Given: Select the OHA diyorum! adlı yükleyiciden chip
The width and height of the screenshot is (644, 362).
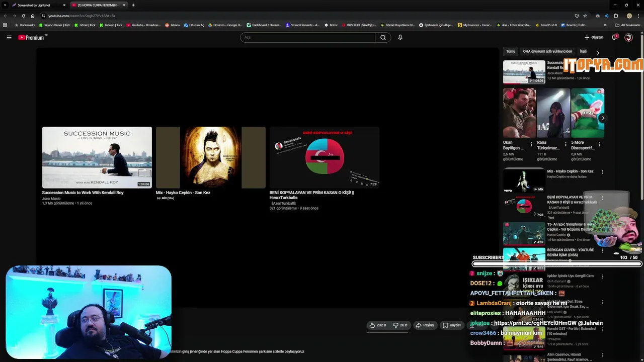Looking at the screenshot, I should pyautogui.click(x=547, y=51).
